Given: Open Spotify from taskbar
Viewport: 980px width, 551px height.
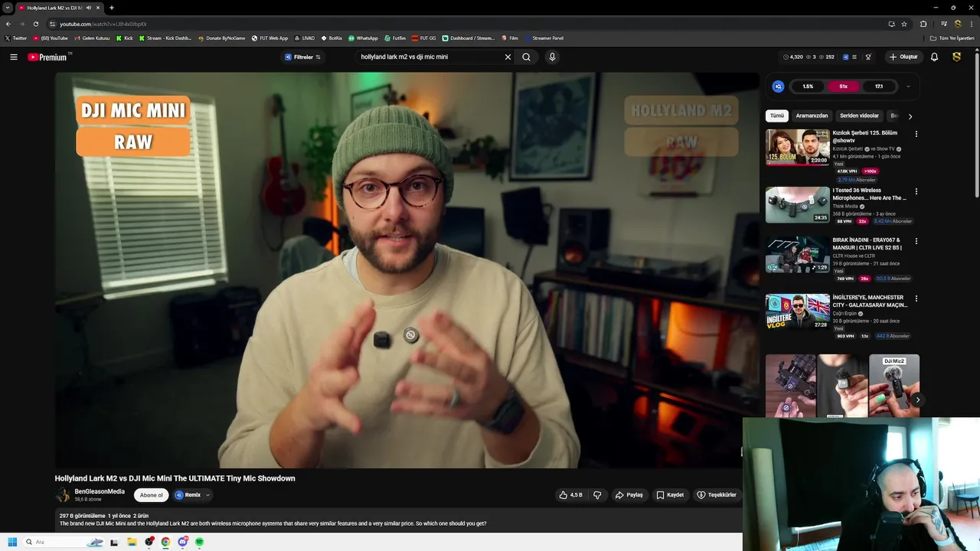Looking at the screenshot, I should click(x=199, y=542).
